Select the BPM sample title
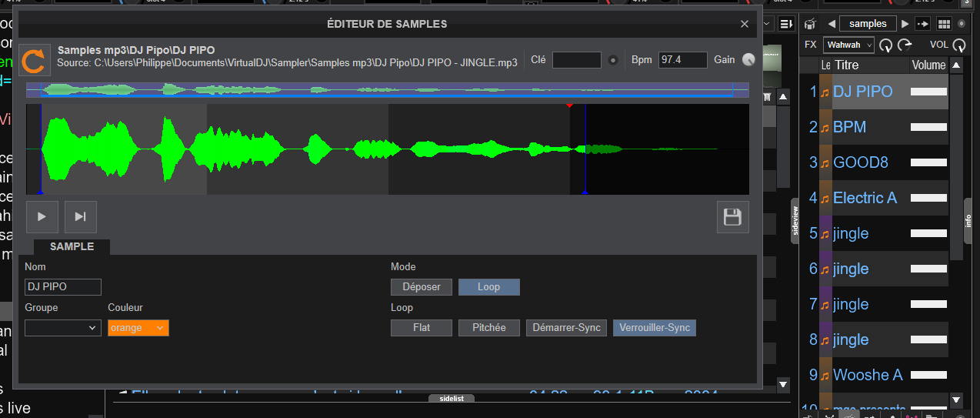Screen dimensions: 980x418 (849, 127)
